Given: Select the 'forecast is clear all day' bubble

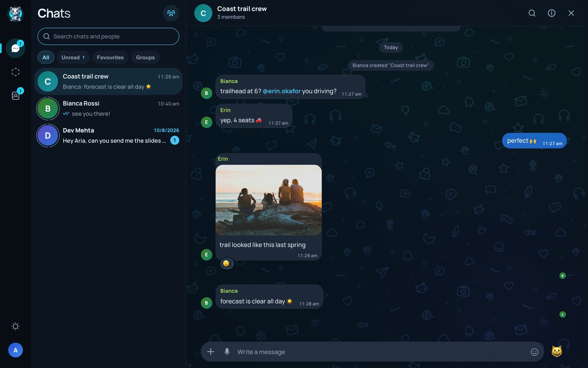Looking at the screenshot, I should point(269,297).
